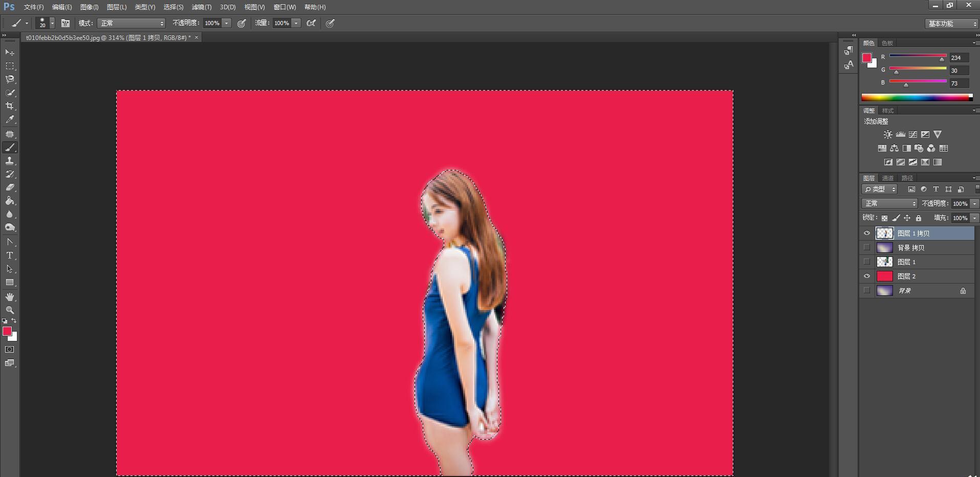Open the 流量 flow slider dropdown
The width and height of the screenshot is (980, 477).
click(x=296, y=23)
